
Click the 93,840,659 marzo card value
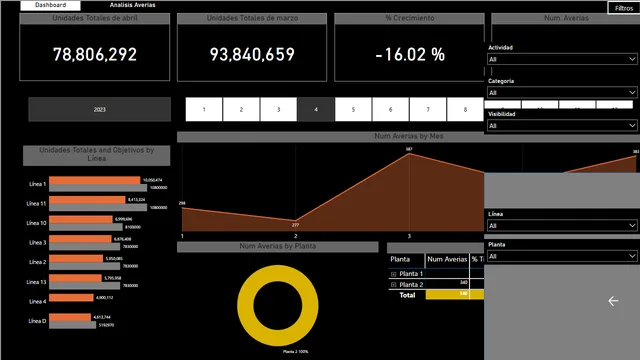coord(252,54)
